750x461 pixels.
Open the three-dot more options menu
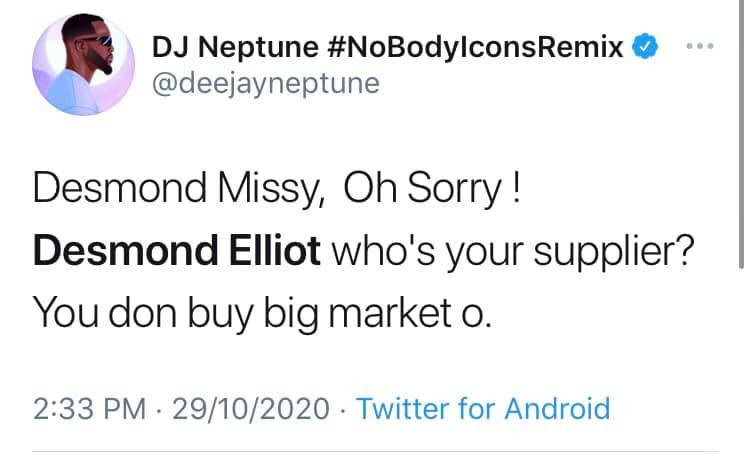click(700, 46)
